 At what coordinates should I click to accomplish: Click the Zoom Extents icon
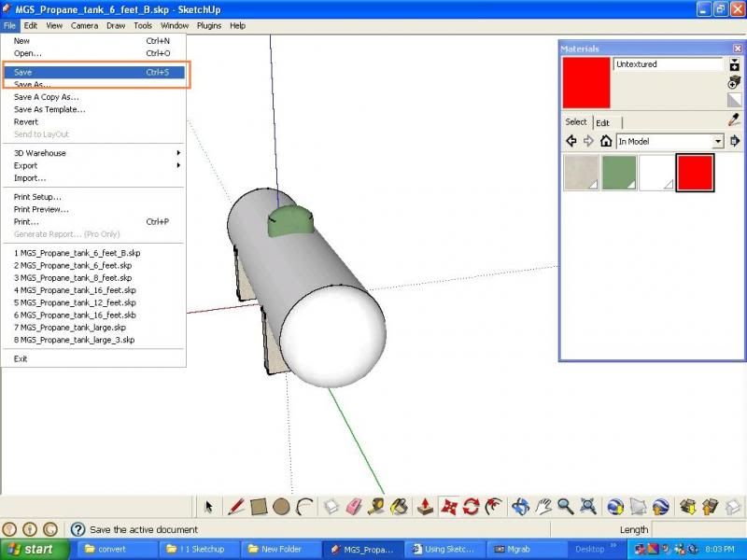tap(588, 504)
